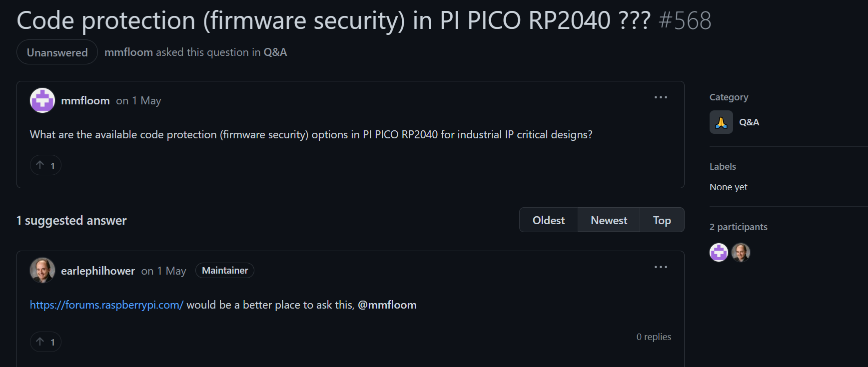Click the Q&A category praying hands icon
Viewport: 868px width, 367px height.
click(721, 122)
